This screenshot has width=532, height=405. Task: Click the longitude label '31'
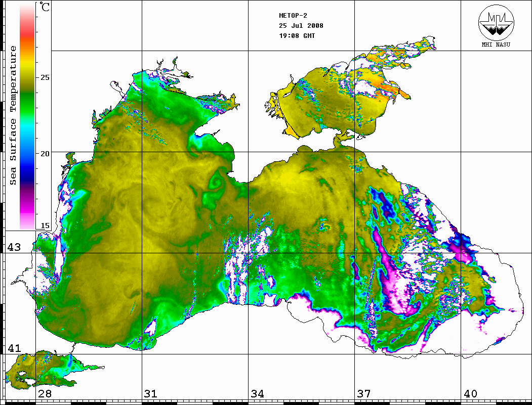(151, 394)
